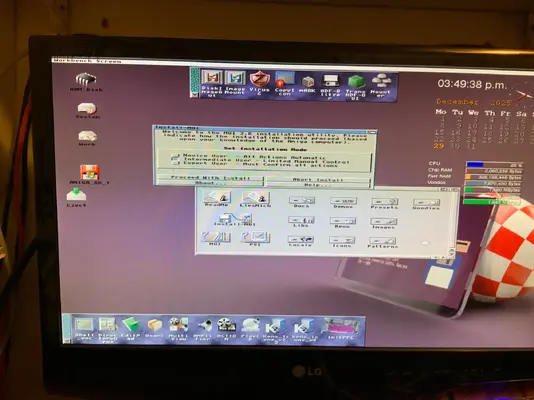Open the LiesMich icon in MUI drawer

[255, 199]
